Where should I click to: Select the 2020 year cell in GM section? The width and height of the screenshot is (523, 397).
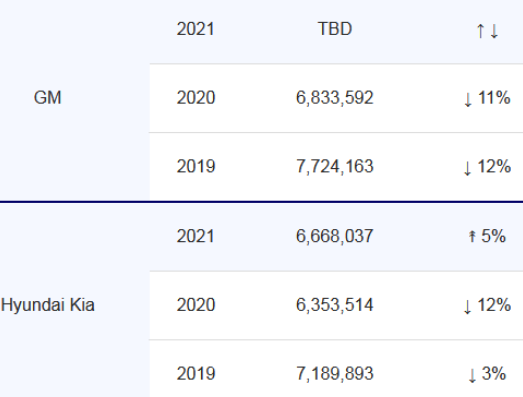point(196,98)
